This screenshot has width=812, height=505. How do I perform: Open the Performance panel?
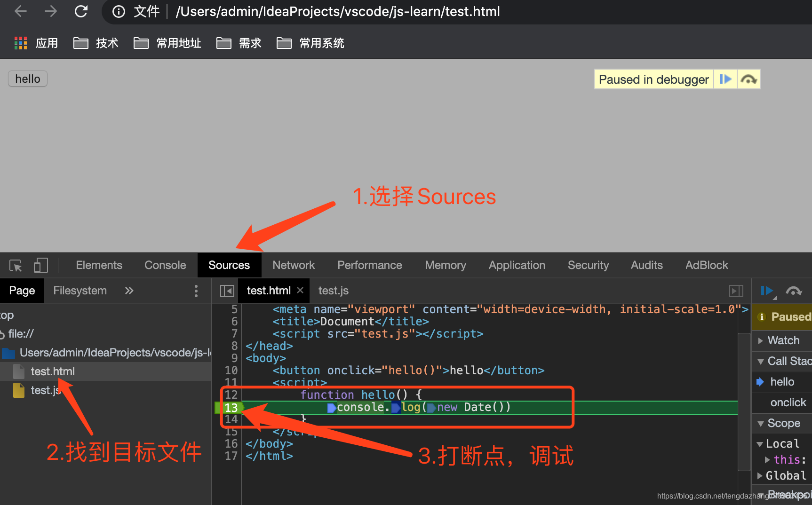[370, 265]
